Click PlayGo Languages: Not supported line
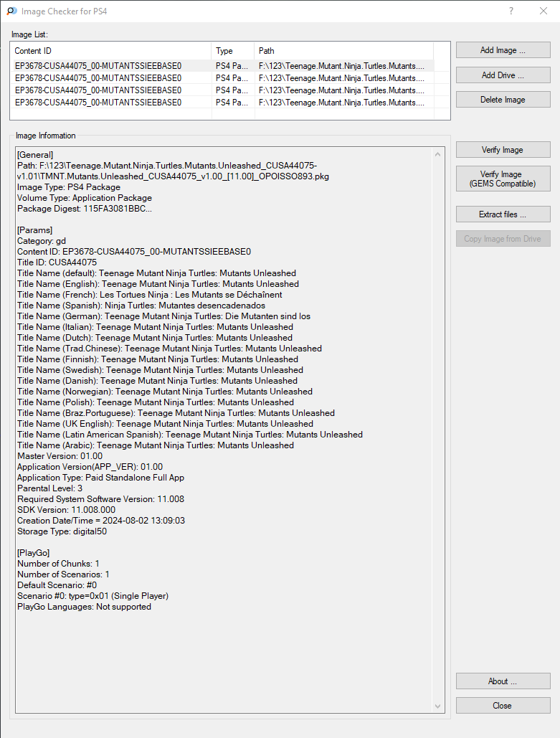The image size is (560, 738). tap(84, 607)
